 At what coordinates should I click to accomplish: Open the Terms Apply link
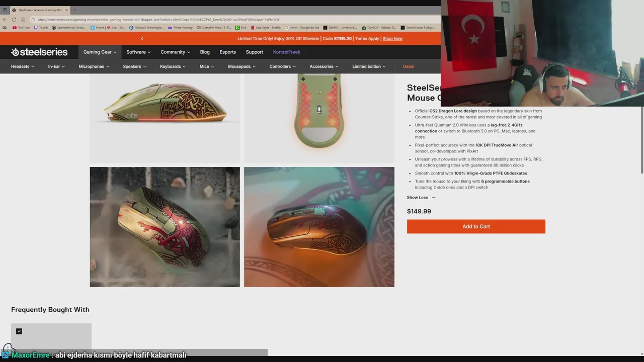[367, 39]
